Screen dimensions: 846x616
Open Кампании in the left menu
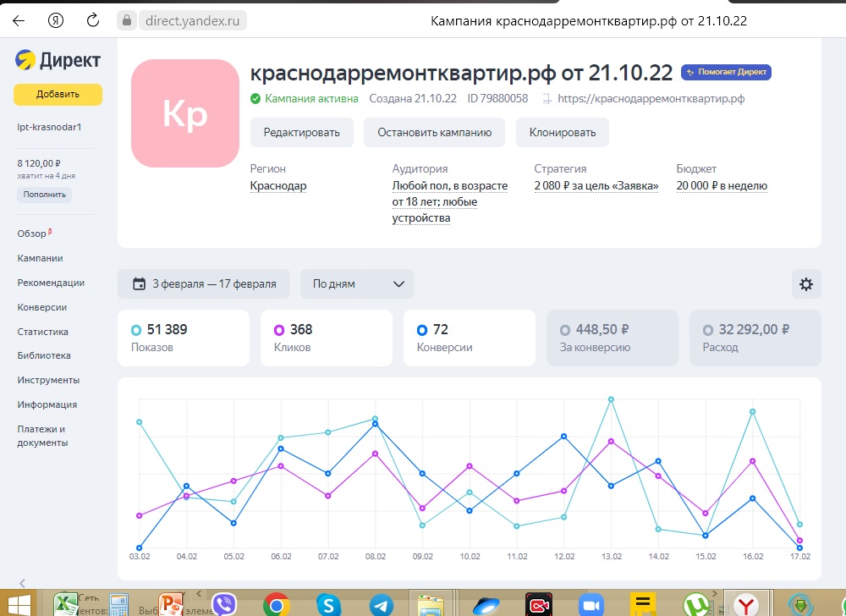(x=40, y=258)
